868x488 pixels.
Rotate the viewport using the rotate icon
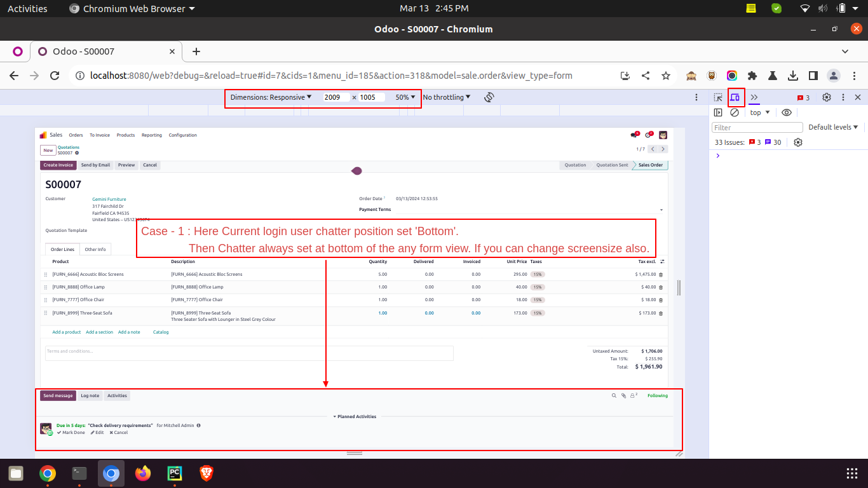[x=489, y=97]
